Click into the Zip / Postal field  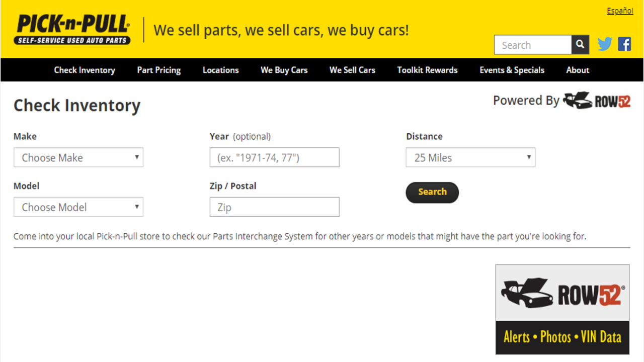tap(274, 207)
